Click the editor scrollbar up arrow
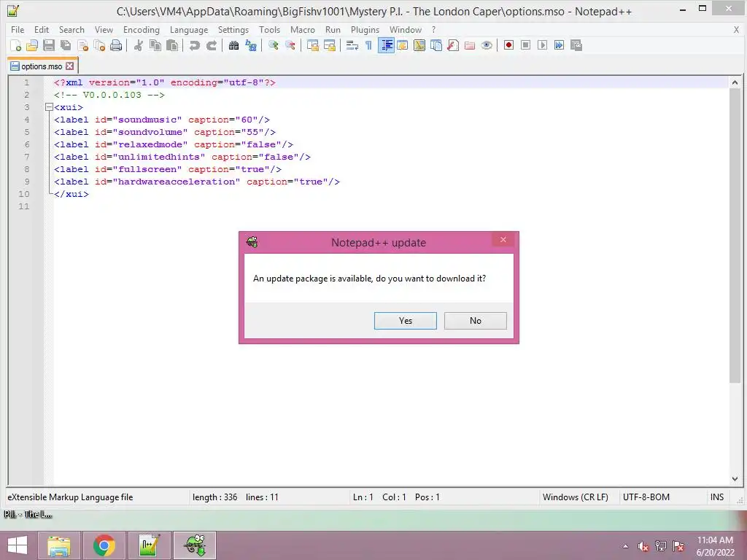 (735, 83)
